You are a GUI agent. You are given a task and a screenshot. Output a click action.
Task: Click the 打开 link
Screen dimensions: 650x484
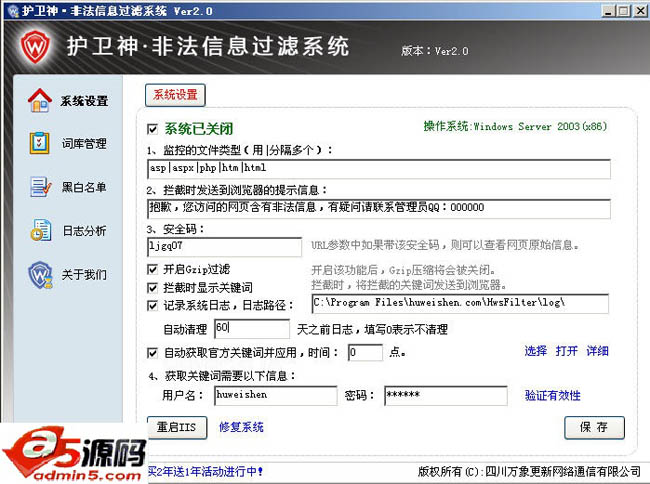[x=567, y=351]
